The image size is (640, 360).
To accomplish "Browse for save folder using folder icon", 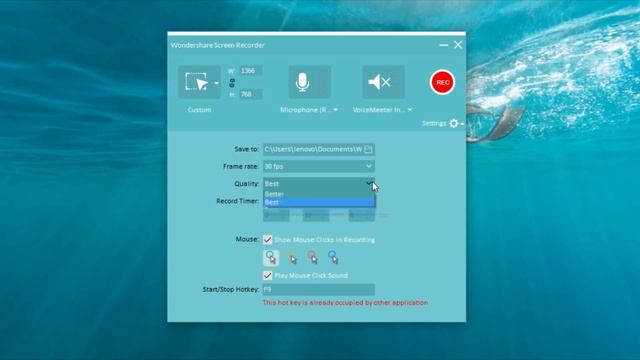I will [368, 149].
